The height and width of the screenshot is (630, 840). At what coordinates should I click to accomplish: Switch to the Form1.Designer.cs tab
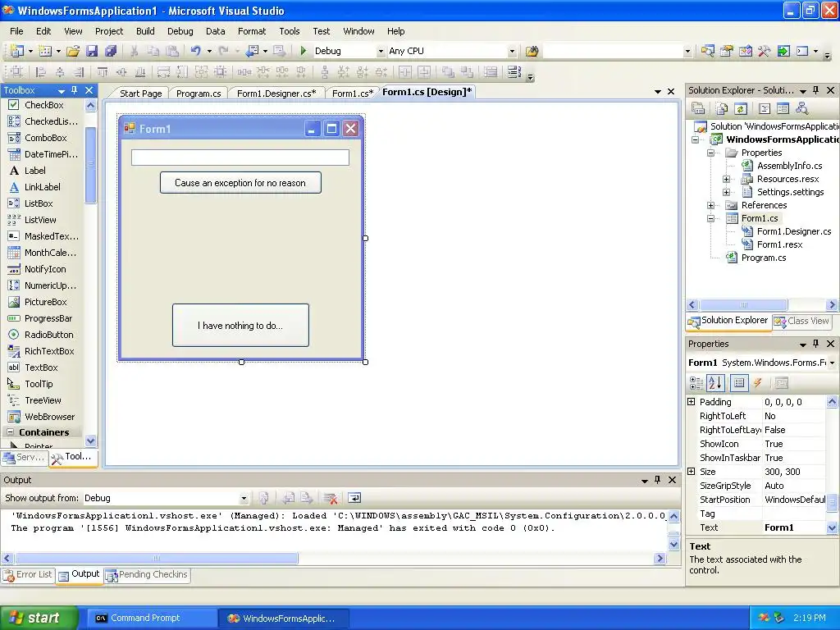pos(276,94)
